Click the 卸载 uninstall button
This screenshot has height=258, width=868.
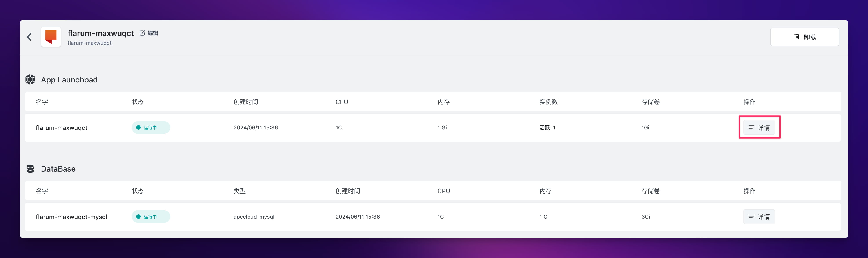point(804,37)
